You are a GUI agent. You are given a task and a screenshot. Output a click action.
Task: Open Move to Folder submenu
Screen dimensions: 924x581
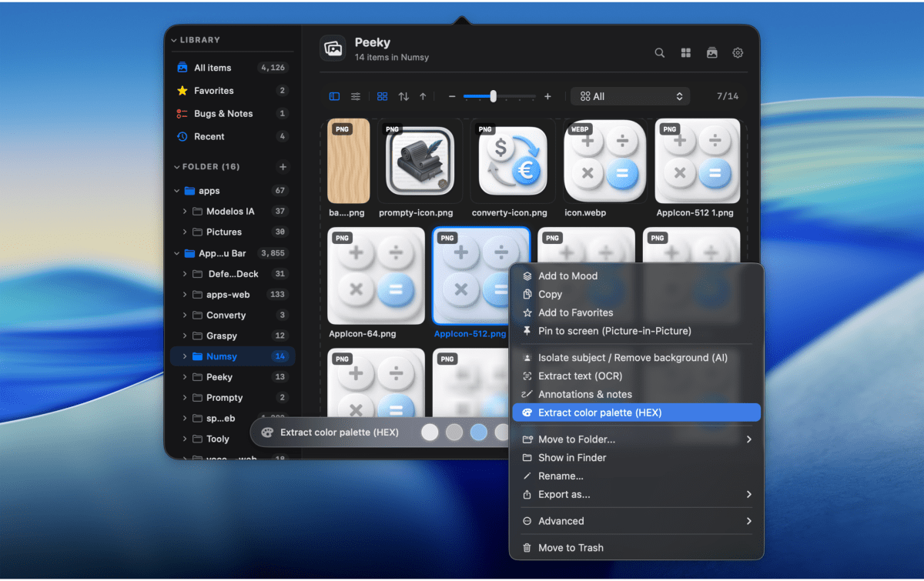pos(637,439)
